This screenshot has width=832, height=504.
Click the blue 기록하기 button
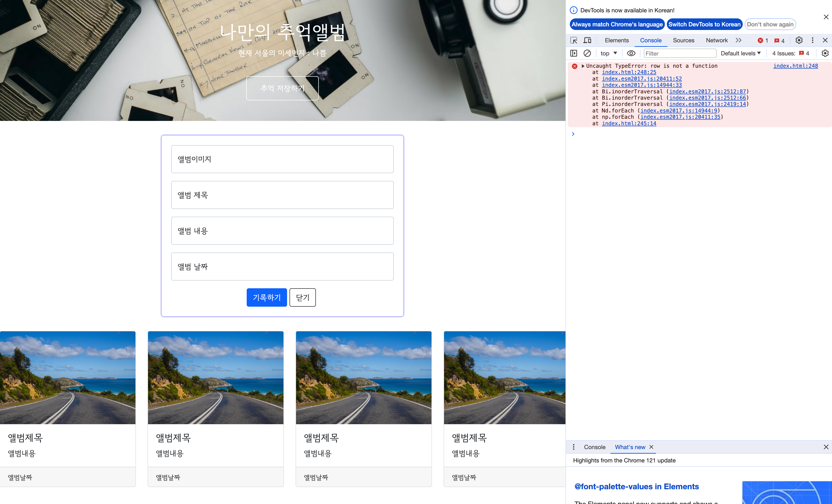pyautogui.click(x=267, y=297)
